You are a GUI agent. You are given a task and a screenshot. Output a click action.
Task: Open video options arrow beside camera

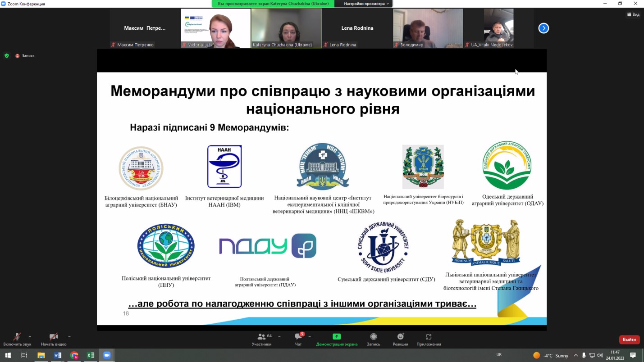(69, 336)
